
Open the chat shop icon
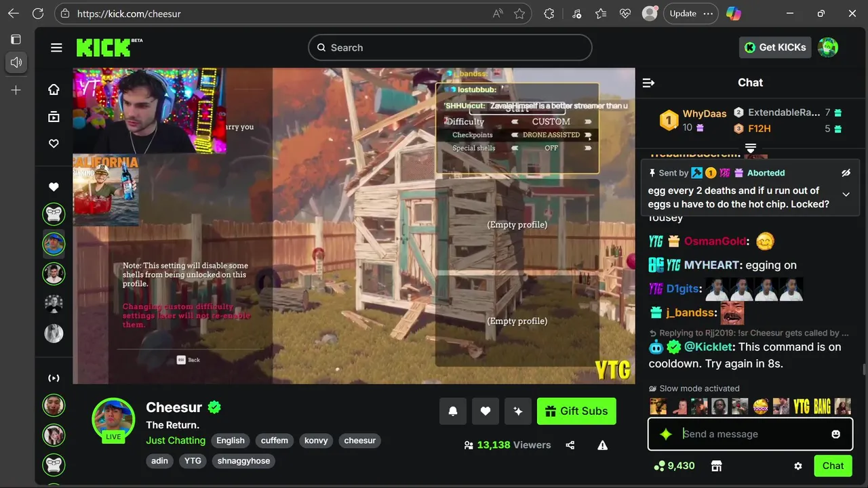click(x=716, y=466)
